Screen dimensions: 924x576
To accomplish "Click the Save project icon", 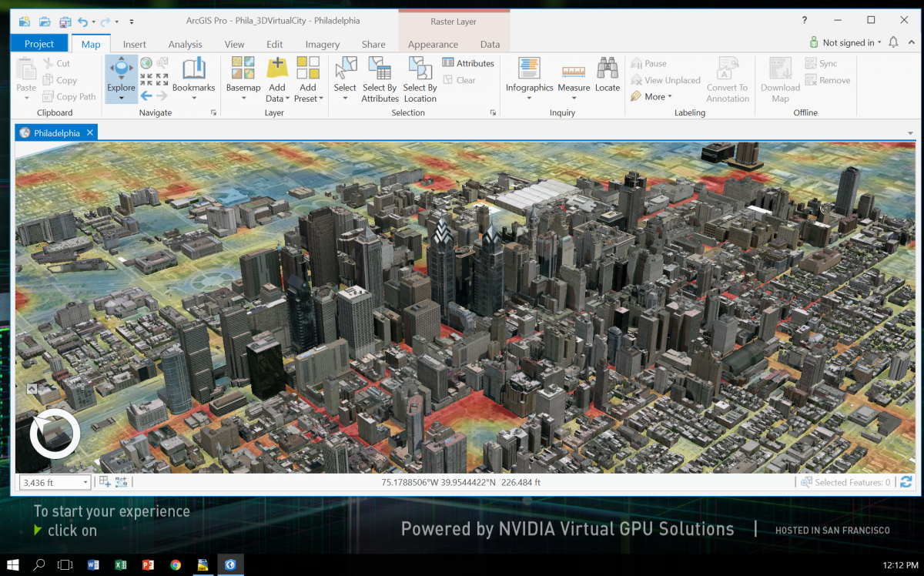I will point(65,22).
